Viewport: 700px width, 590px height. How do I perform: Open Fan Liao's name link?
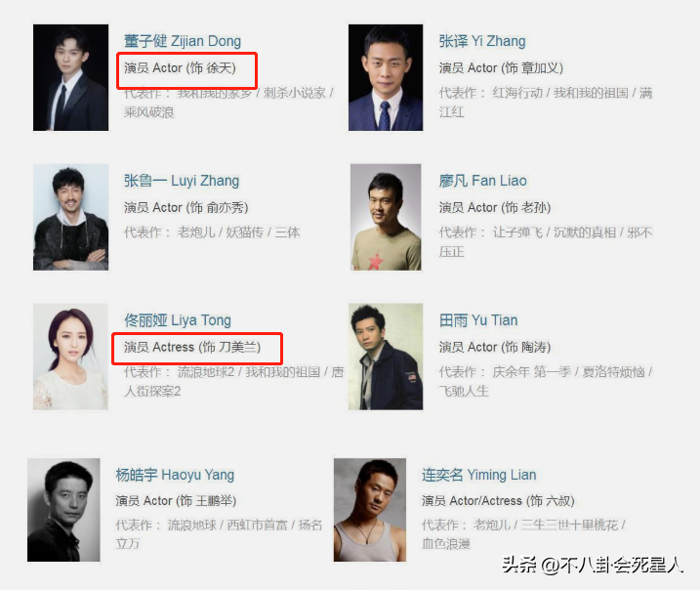tap(482, 181)
